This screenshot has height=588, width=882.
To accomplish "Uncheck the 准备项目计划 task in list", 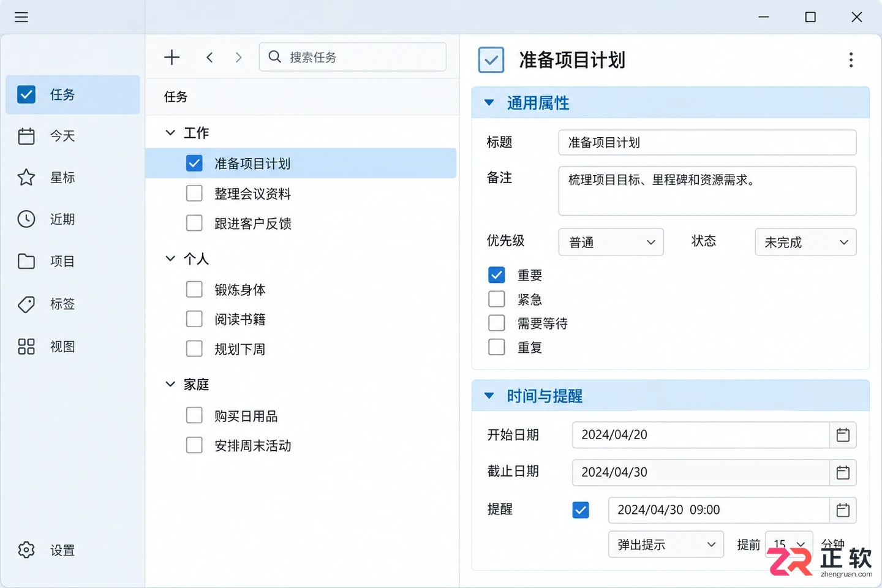I will pos(194,164).
